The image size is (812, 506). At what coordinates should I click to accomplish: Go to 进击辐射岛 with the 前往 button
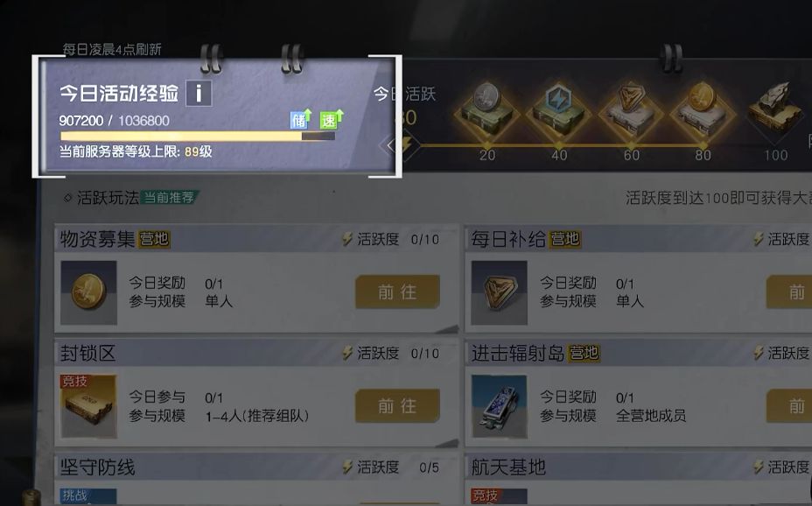788,406
